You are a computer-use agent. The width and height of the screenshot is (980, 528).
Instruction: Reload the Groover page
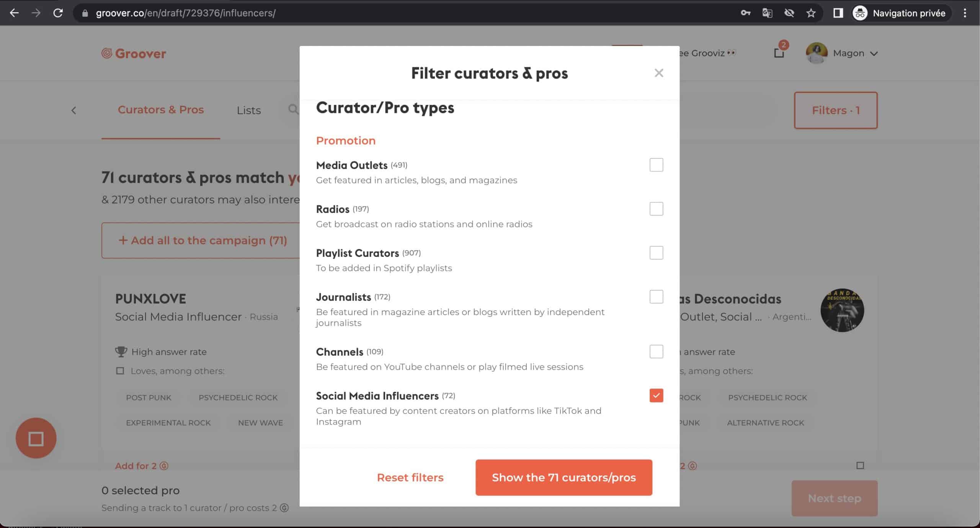[x=58, y=13]
